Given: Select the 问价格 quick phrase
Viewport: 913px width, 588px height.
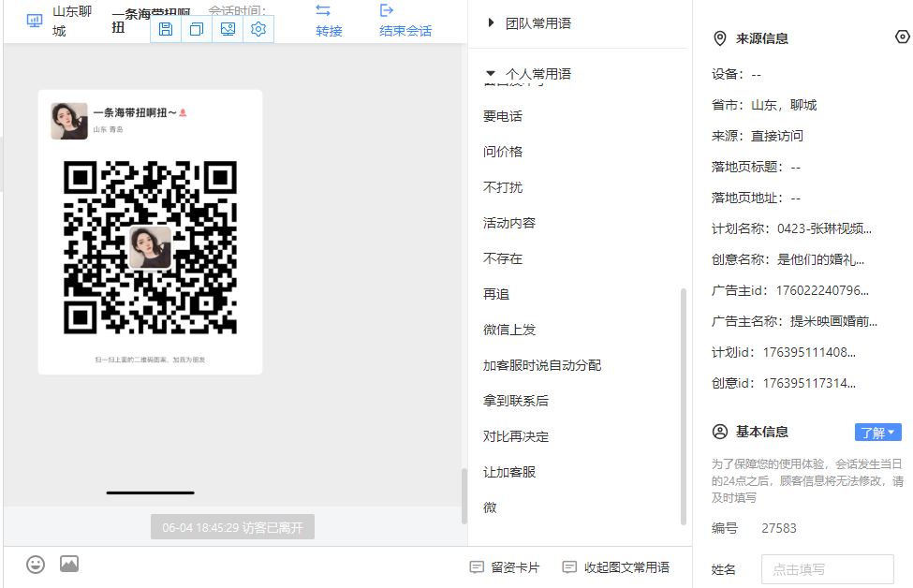Looking at the screenshot, I should tap(503, 152).
